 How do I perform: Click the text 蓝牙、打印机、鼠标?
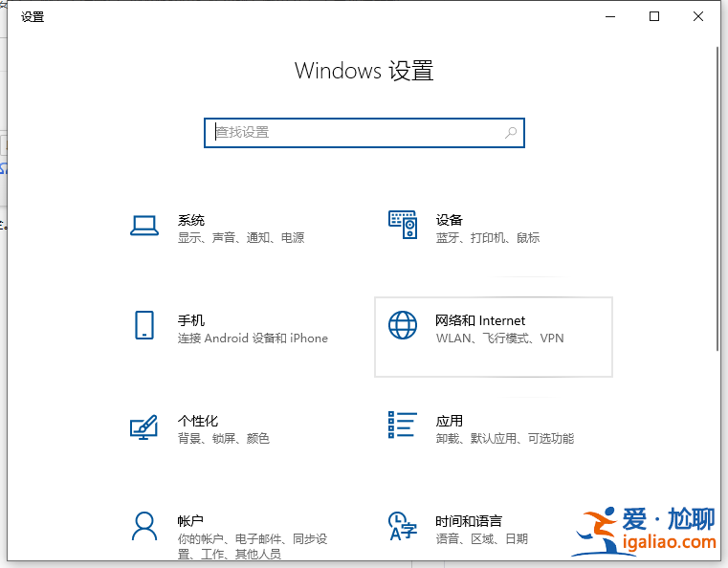tap(488, 237)
